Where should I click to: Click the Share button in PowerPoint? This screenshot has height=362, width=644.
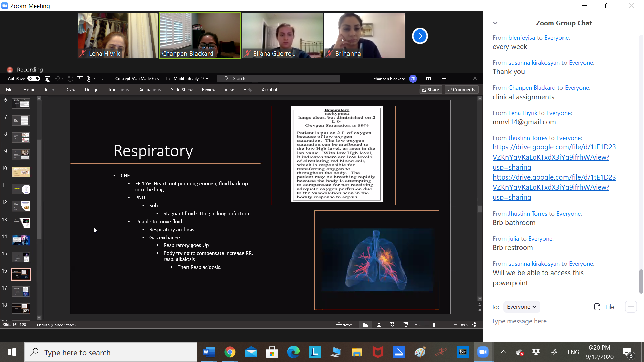coord(431,89)
